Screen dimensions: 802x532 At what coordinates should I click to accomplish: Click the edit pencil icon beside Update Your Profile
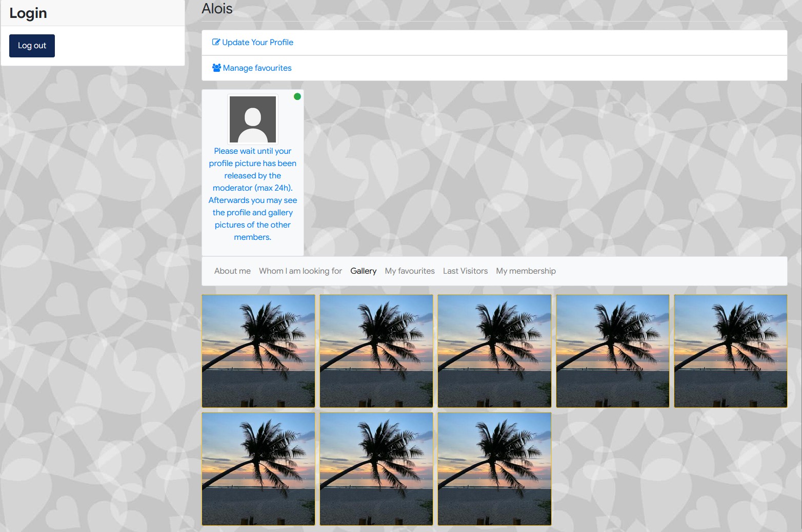(216, 43)
